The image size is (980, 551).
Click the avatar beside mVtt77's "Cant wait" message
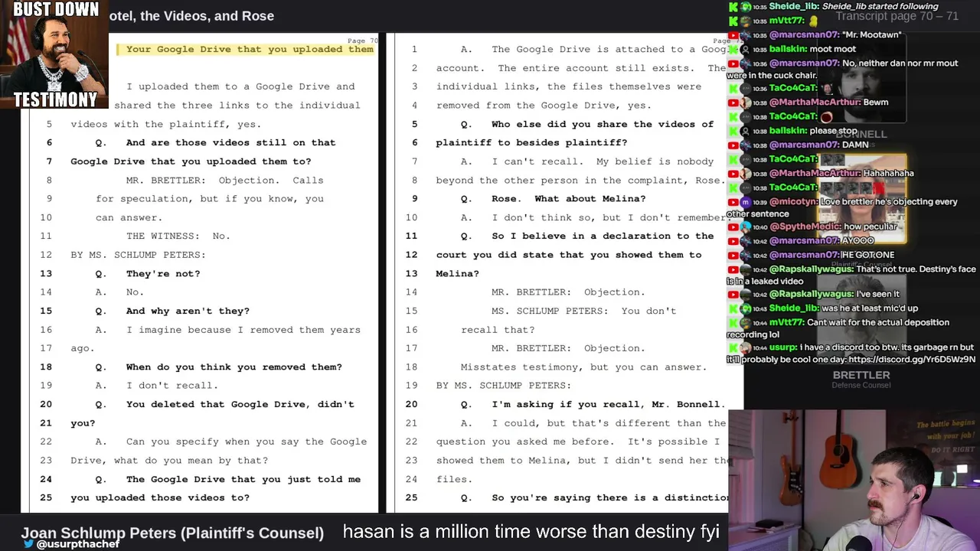point(746,323)
